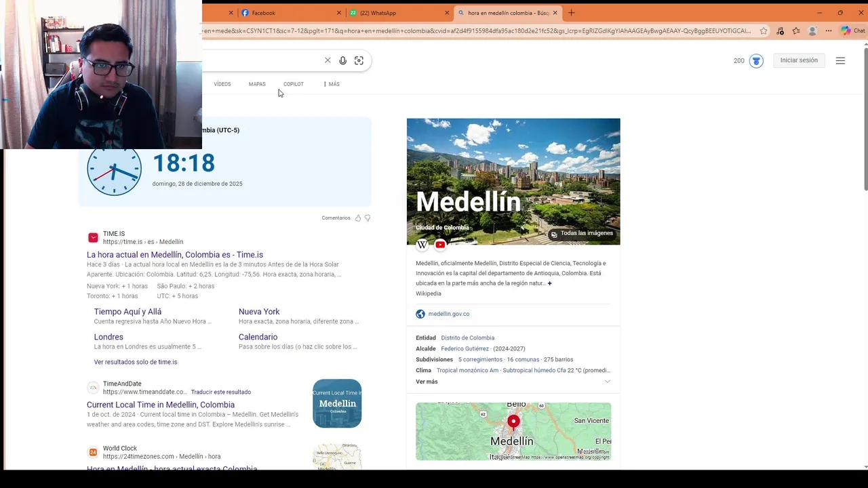Image resolution: width=868 pixels, height=488 pixels.
Task: Click the Iniciar sesión button
Action: (x=799, y=60)
